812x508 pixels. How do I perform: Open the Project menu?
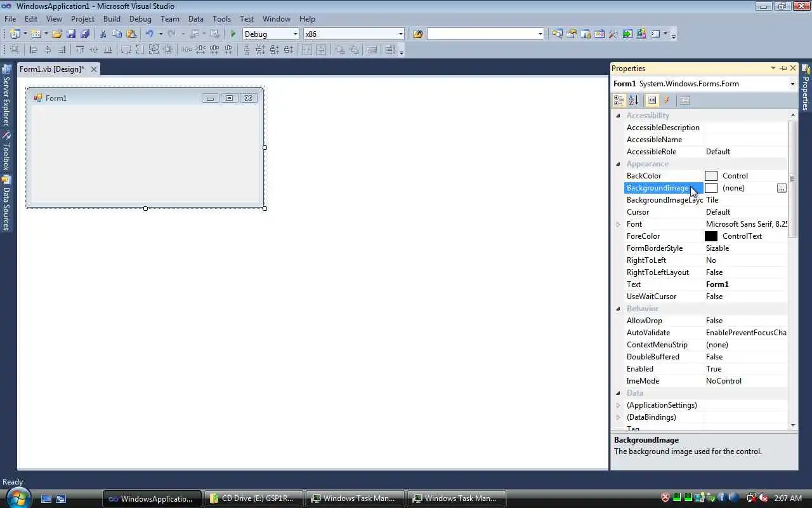click(82, 19)
